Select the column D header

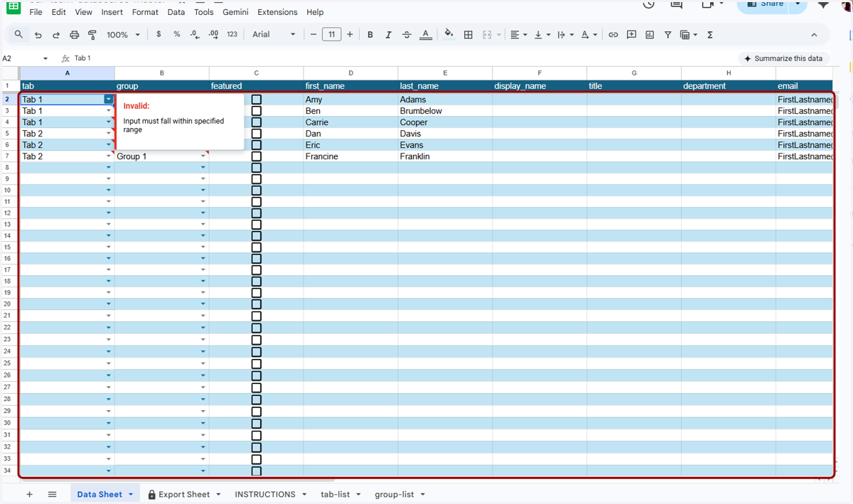pos(350,73)
